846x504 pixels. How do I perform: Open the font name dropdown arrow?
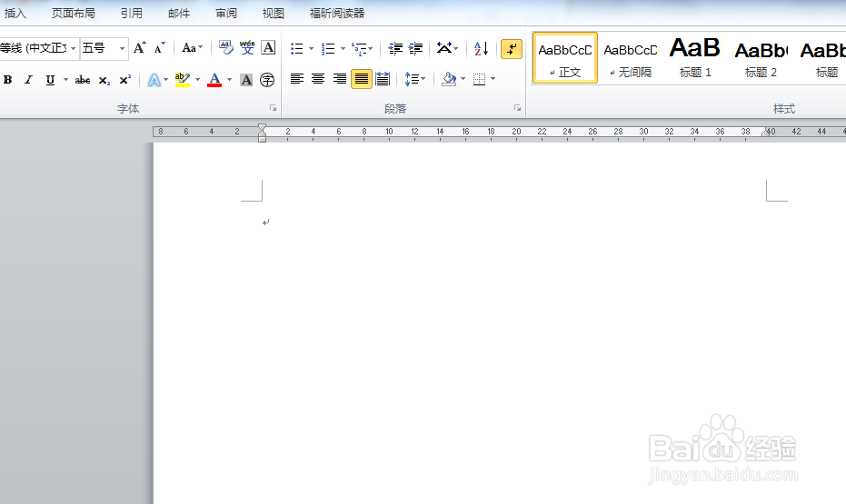[x=74, y=48]
